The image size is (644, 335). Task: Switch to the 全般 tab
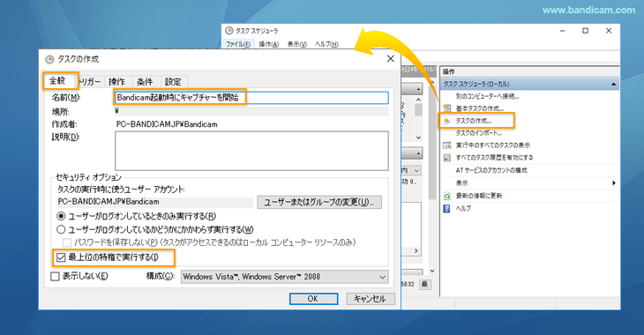[x=58, y=80]
